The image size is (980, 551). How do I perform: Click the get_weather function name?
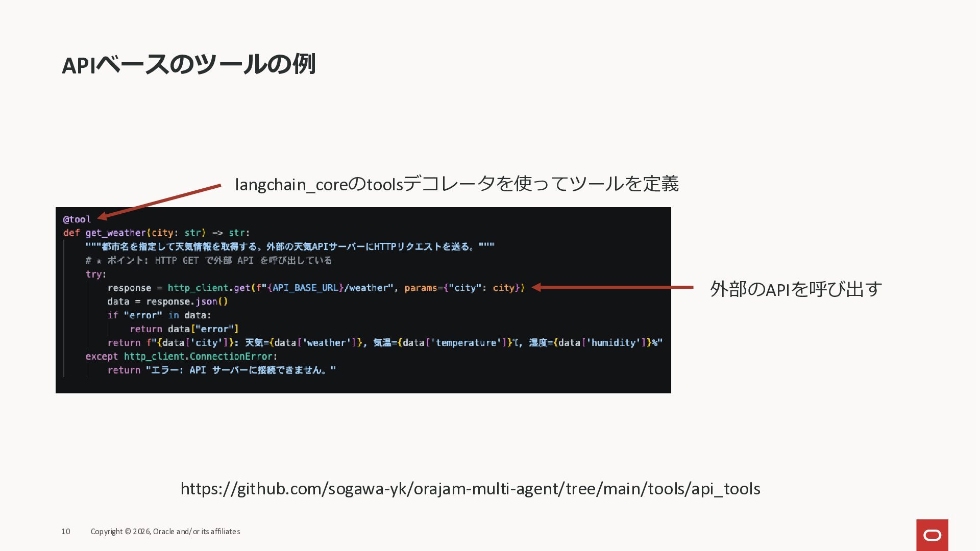point(116,233)
